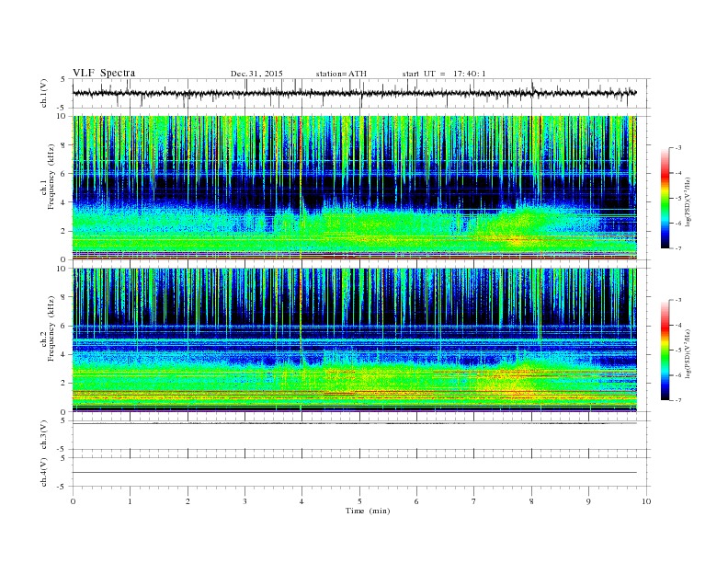Click the ch.1 spectrogram color bar
Viewport: 728px width, 563px height.
coord(665,199)
